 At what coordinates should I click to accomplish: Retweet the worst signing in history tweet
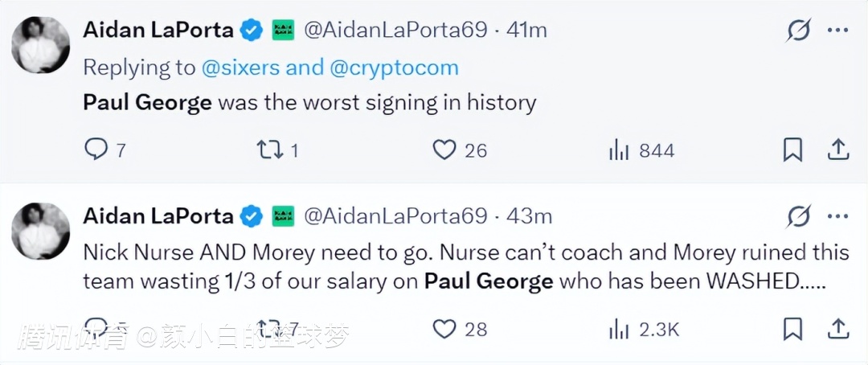click(x=267, y=150)
